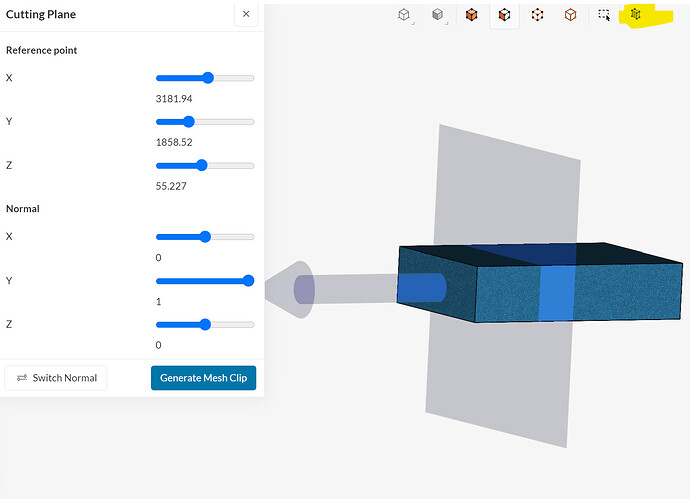Close the Cutting Plane panel

[x=246, y=14]
